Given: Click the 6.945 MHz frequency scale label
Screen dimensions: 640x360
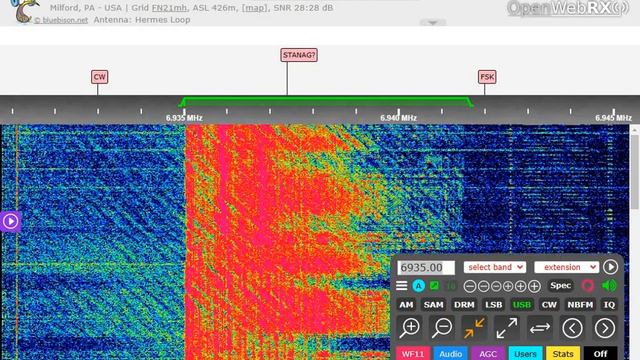Looking at the screenshot, I should click(613, 118).
